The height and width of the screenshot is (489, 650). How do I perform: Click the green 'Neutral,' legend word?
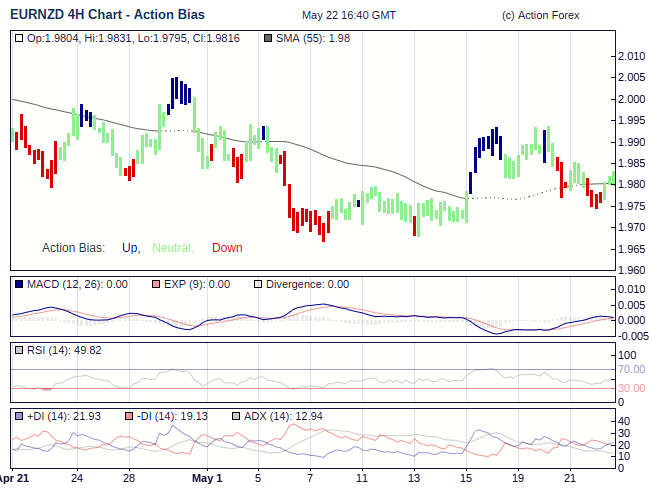pyautogui.click(x=173, y=248)
